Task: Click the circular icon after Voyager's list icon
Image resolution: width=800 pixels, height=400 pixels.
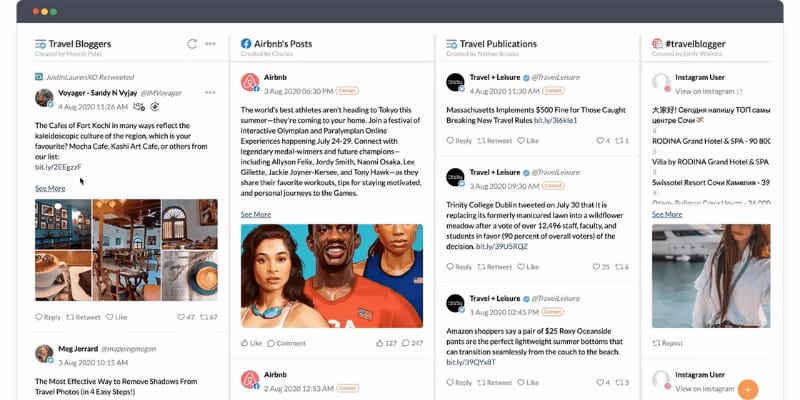Action: point(155,107)
